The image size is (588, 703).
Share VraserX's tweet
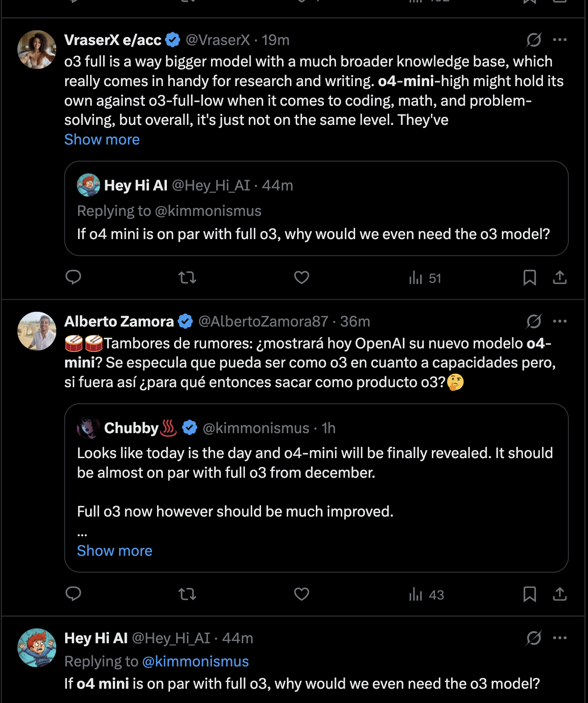[x=559, y=277]
